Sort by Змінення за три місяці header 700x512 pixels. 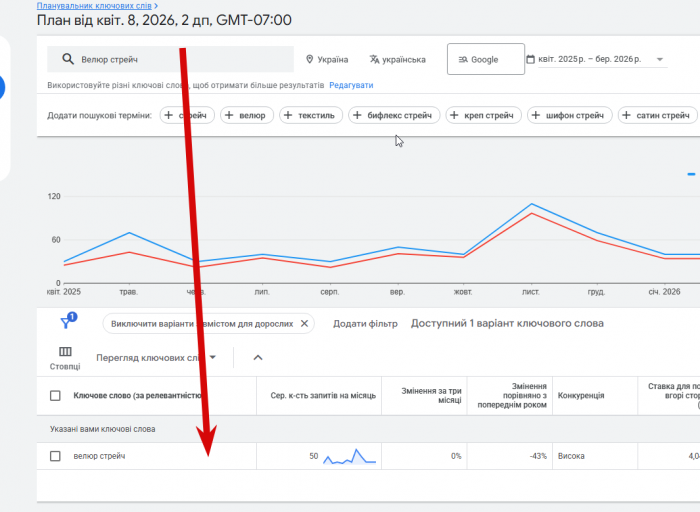[431, 395]
